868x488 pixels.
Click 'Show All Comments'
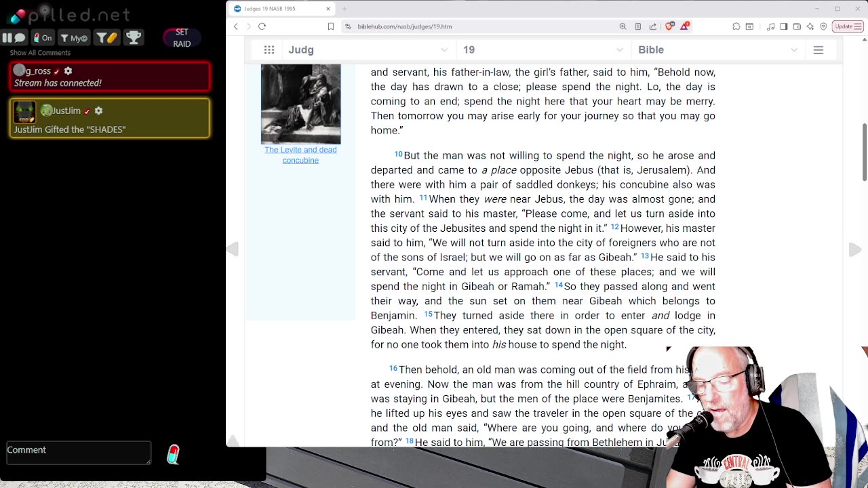pos(40,53)
